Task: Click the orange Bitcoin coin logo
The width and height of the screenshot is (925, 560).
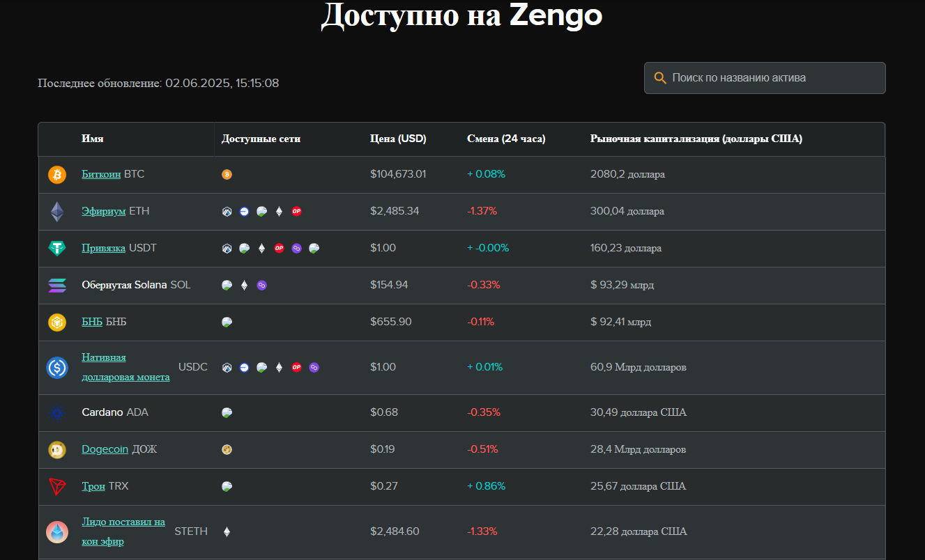Action: point(57,175)
